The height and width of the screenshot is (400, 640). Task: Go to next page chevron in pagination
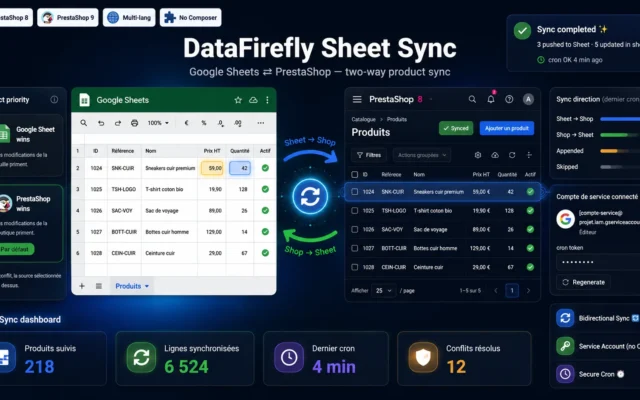(x=529, y=291)
